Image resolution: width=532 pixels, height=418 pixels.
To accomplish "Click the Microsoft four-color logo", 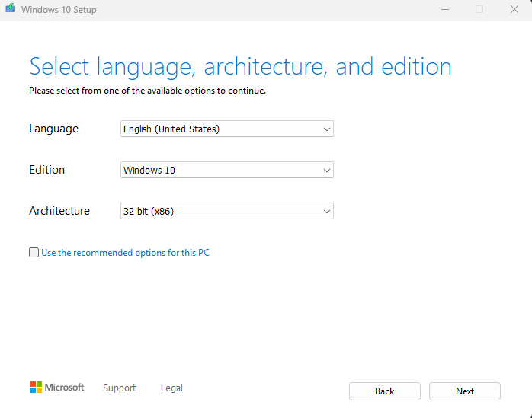I will tap(36, 388).
